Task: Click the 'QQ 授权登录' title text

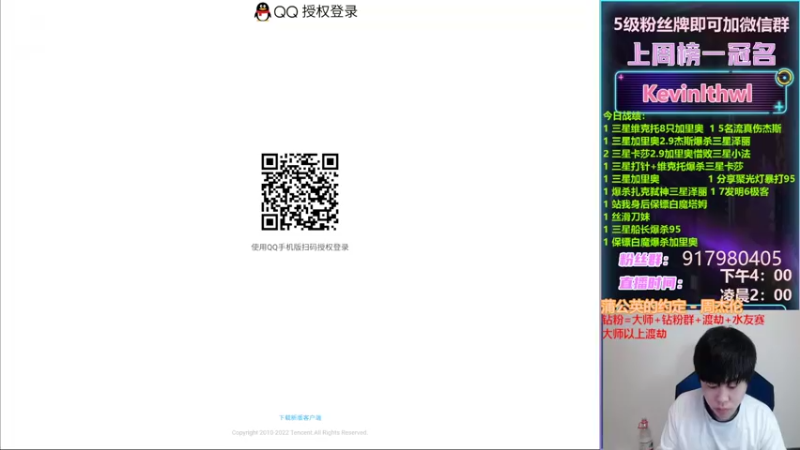Action: click(x=315, y=12)
